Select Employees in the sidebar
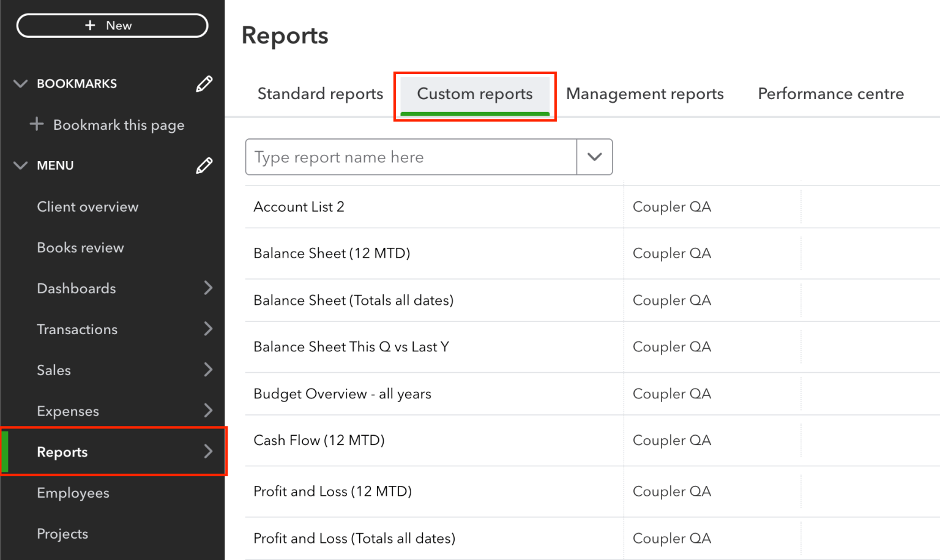 click(73, 493)
